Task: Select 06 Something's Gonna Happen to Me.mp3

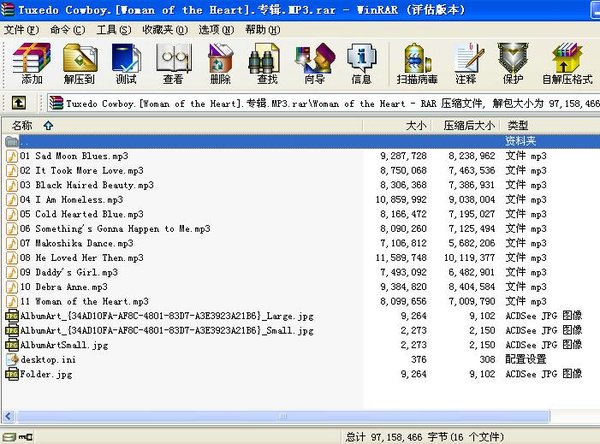Action: point(115,229)
